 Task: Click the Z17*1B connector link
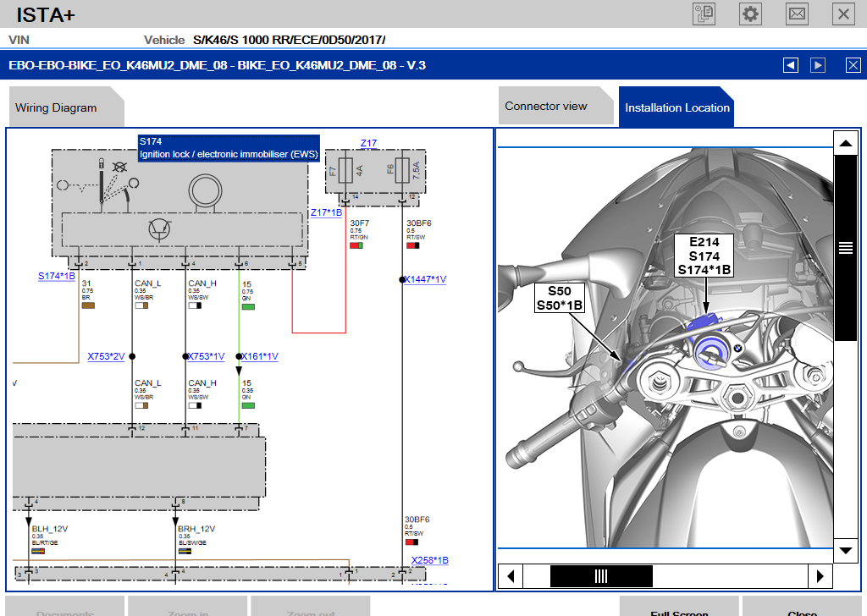[326, 212]
